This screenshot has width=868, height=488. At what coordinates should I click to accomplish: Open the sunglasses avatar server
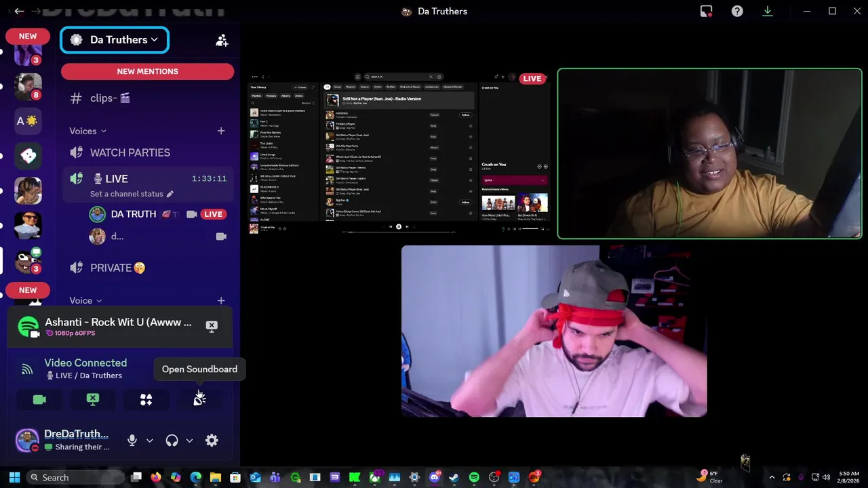coord(28,225)
